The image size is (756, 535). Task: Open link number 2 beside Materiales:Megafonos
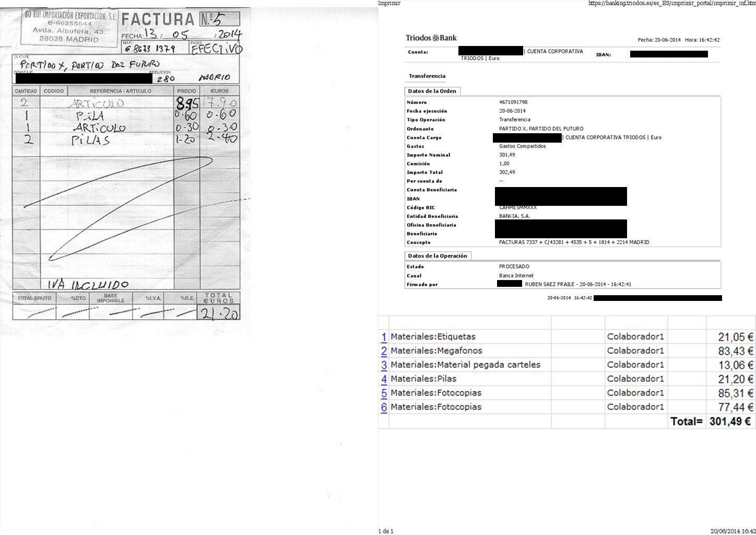coord(384,351)
